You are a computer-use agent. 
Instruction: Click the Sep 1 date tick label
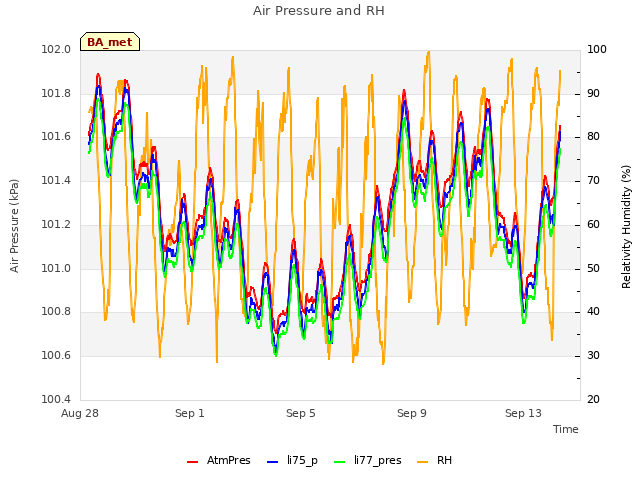[x=190, y=413]
